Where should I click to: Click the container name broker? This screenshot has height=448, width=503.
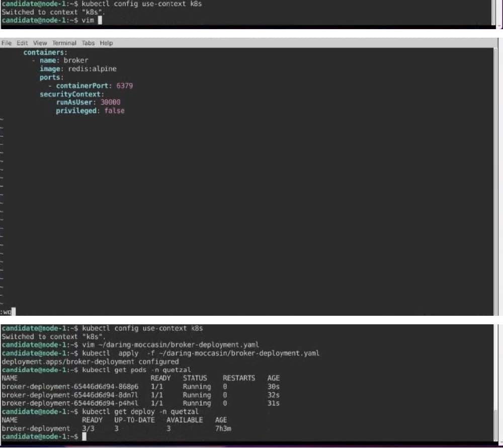pos(75,60)
